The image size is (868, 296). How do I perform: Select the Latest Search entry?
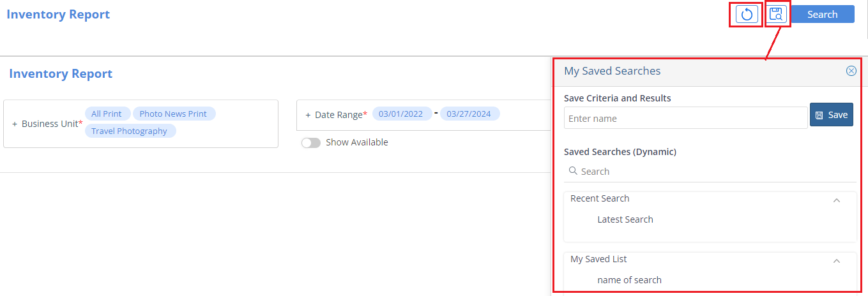pyautogui.click(x=625, y=219)
